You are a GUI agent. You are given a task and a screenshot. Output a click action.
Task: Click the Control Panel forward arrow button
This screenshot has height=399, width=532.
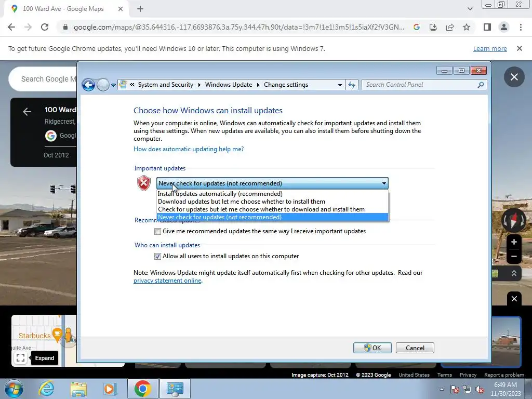point(103,85)
